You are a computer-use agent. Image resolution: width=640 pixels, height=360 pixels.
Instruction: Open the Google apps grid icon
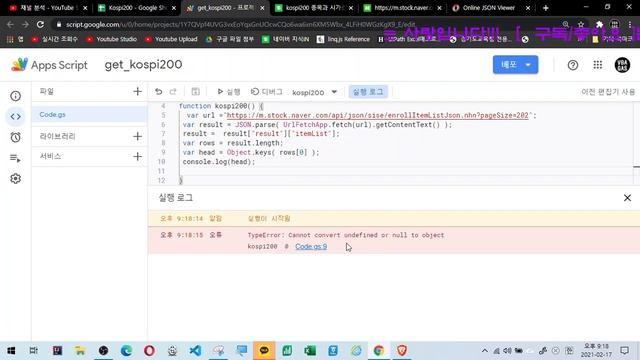(x=598, y=65)
